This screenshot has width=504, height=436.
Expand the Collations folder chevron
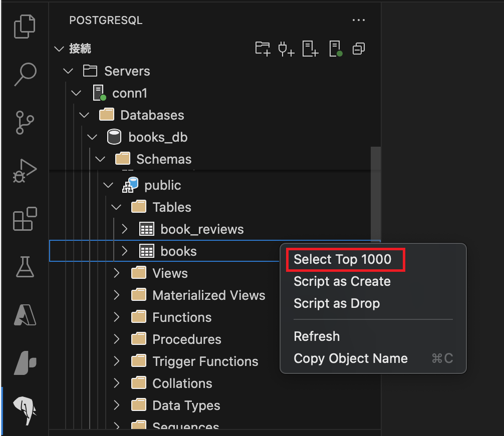point(117,383)
